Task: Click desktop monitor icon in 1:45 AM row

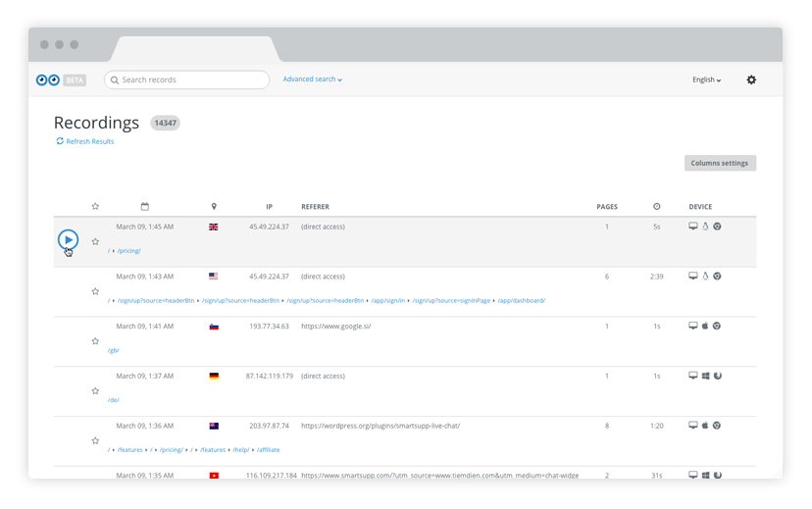Action: 693,227
